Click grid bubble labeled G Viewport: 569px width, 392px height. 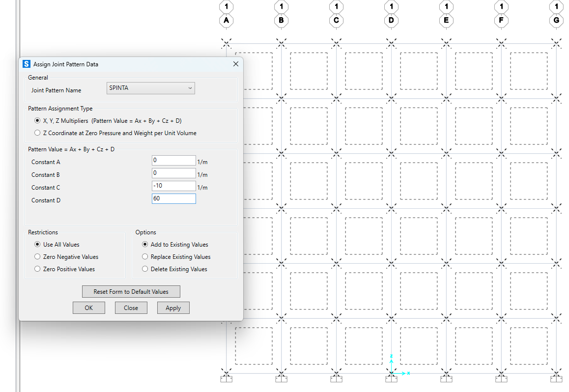click(x=556, y=20)
